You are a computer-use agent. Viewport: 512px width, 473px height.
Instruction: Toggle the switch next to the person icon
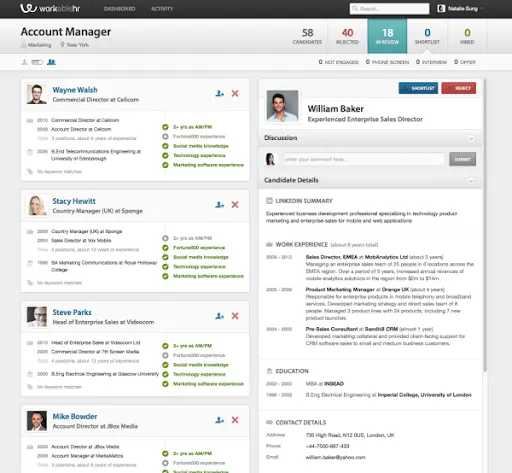(x=37, y=62)
